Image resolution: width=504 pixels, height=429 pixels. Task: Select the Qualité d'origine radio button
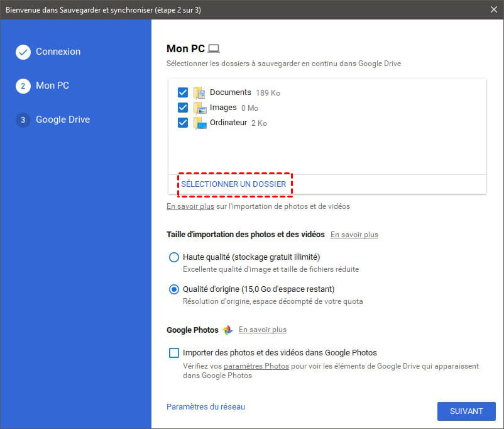coord(174,289)
